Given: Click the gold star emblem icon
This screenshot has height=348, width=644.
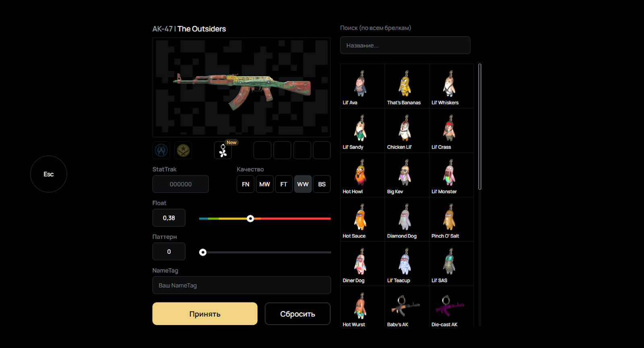Looking at the screenshot, I should pos(183,150).
